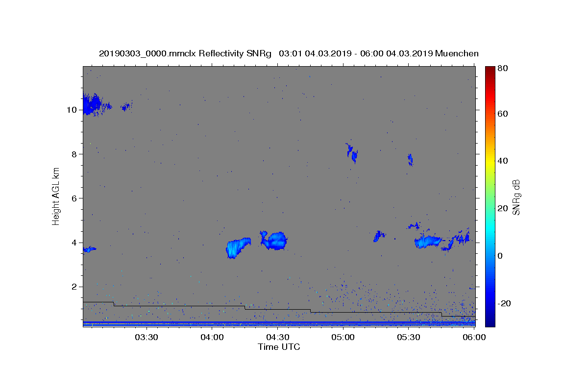Click the 03:30 time tick label
The height and width of the screenshot is (392, 588).
(146, 337)
